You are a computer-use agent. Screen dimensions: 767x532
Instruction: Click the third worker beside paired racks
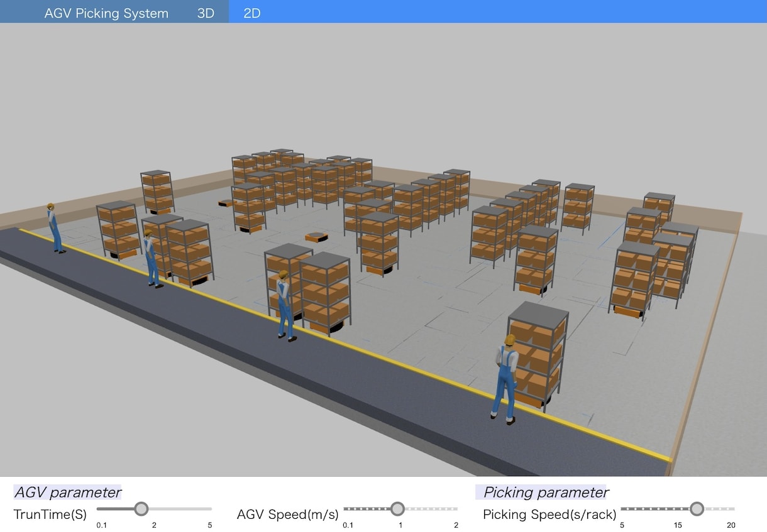[x=285, y=306]
